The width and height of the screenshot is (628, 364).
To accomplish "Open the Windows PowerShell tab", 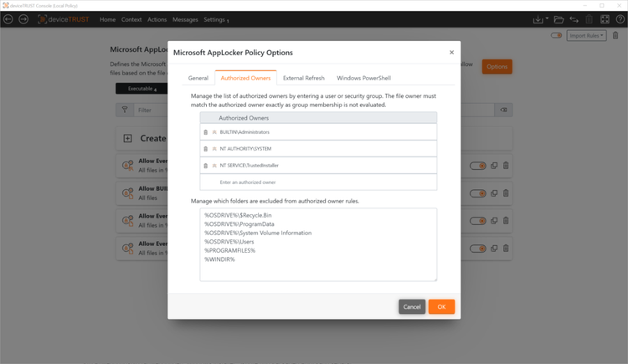I will 363,78.
